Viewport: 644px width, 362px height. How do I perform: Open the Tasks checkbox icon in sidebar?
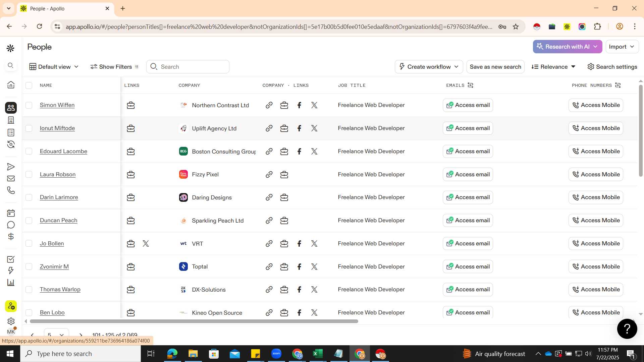click(x=11, y=259)
